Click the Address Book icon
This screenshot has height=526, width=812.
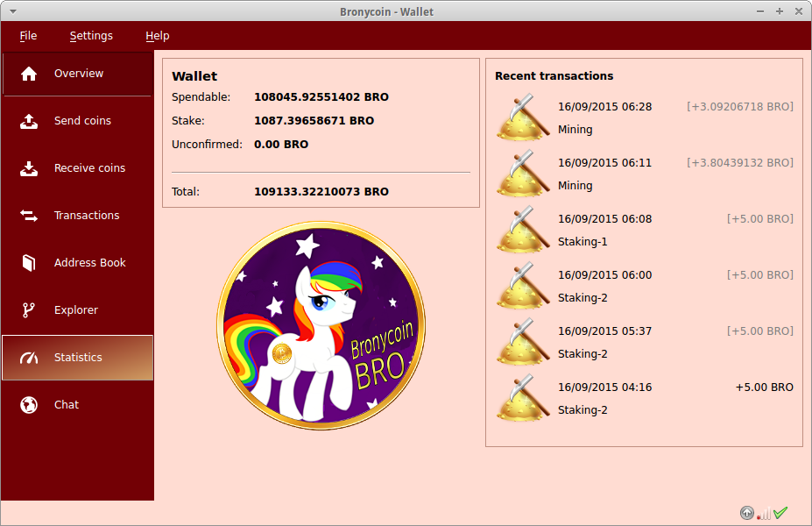(29, 263)
